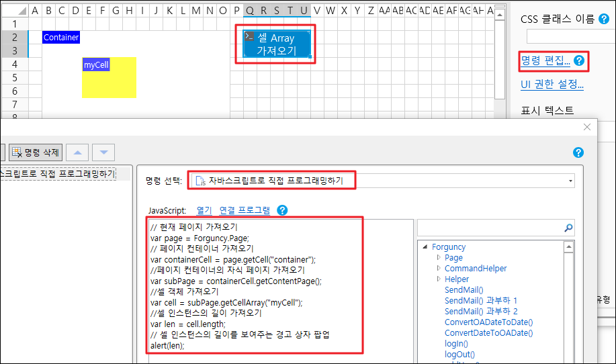The height and width of the screenshot is (364, 616).
Task: Expand the CommandHelper tree node
Action: click(x=439, y=269)
